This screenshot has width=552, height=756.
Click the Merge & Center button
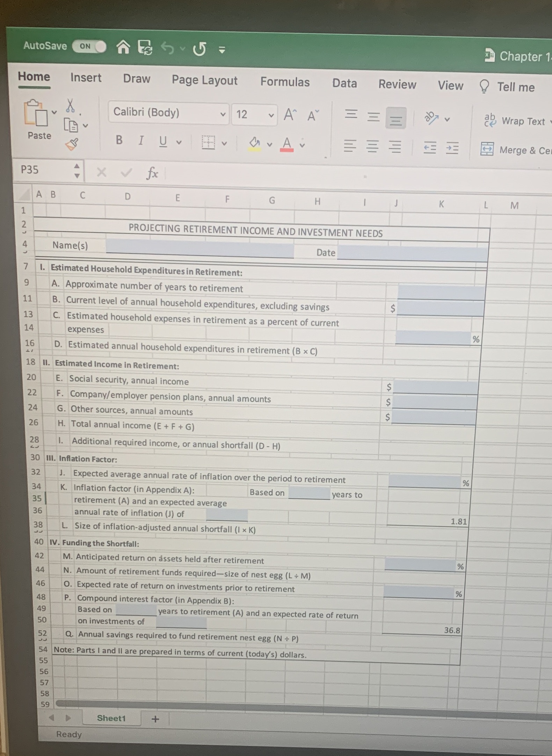pyautogui.click(x=515, y=150)
